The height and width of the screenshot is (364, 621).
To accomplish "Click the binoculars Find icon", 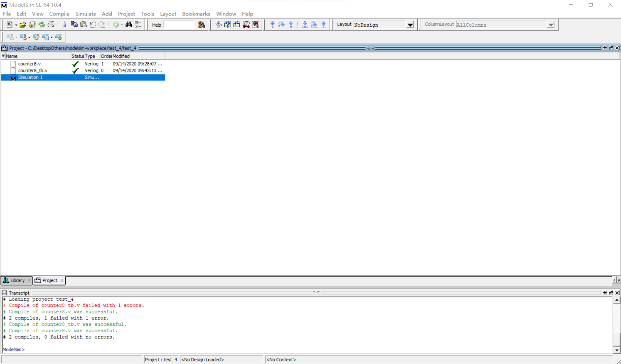I will coord(128,25).
